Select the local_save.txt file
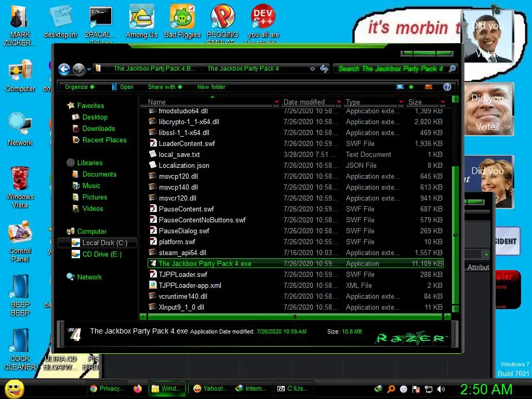 tap(296, 154)
